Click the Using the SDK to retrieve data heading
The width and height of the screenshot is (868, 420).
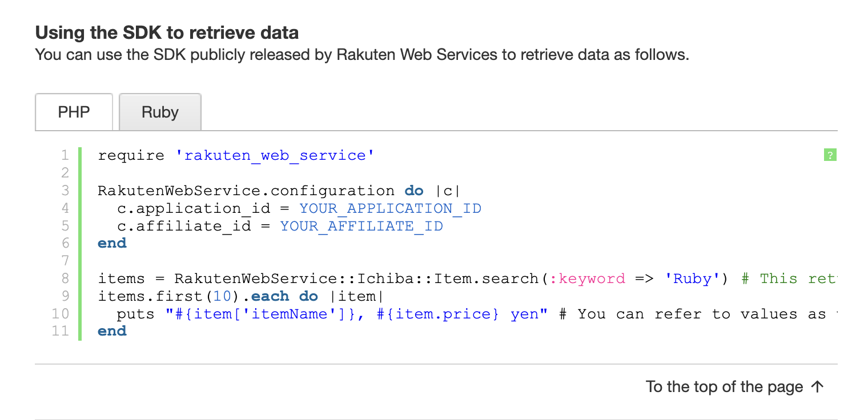coord(167,33)
